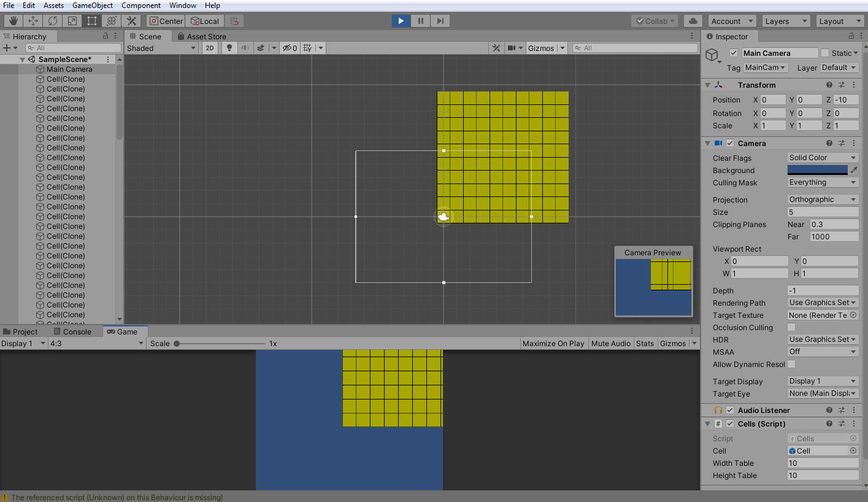Click GameObject icon selector cube
Screen dimensions: 868x502
[x=712, y=56]
